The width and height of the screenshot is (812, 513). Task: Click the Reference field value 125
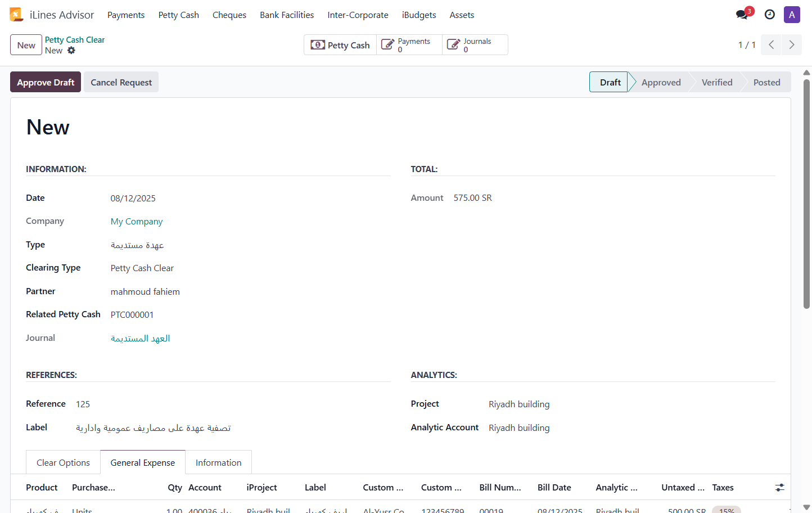pos(83,404)
